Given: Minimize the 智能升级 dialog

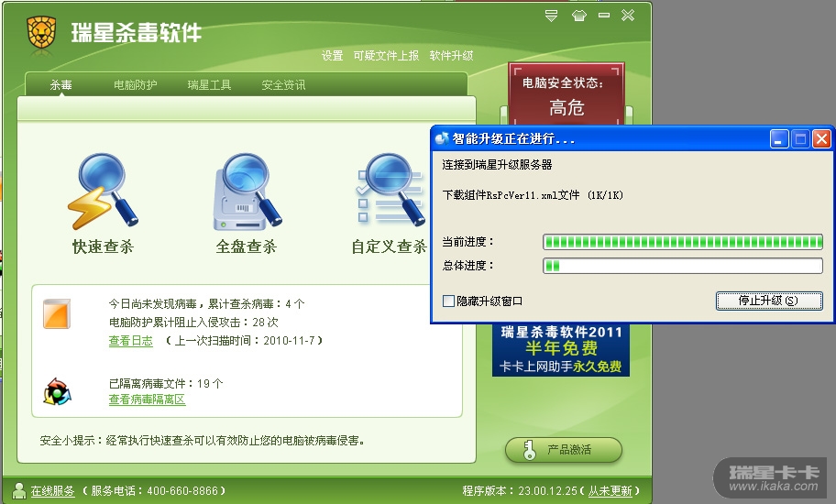Looking at the screenshot, I should click(779, 139).
